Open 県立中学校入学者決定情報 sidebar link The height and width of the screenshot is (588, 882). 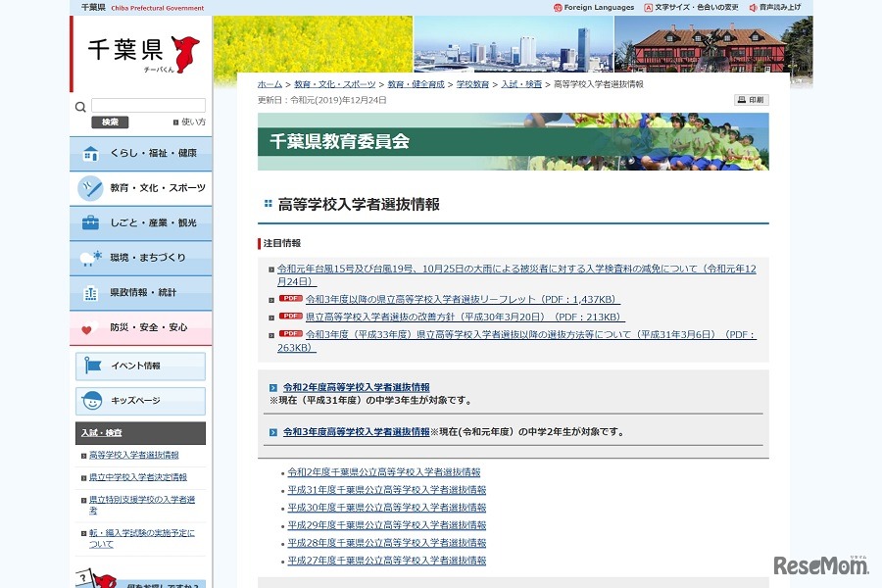click(x=137, y=477)
